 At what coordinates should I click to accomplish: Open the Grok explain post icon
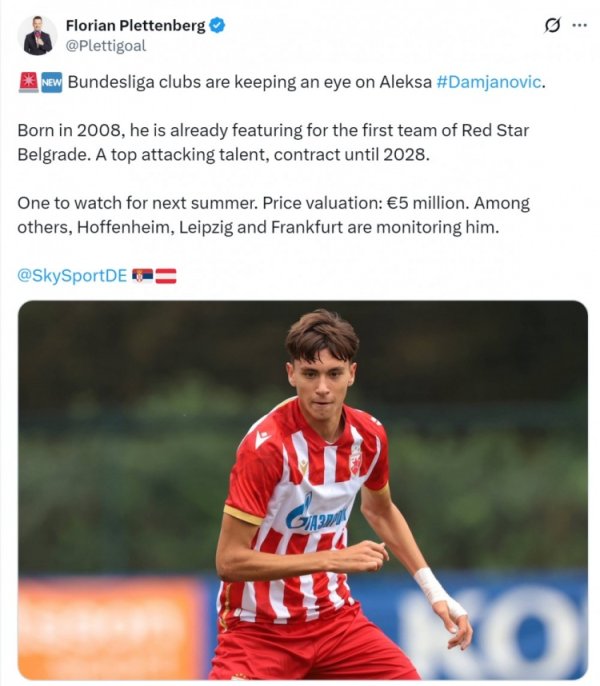[x=551, y=26]
